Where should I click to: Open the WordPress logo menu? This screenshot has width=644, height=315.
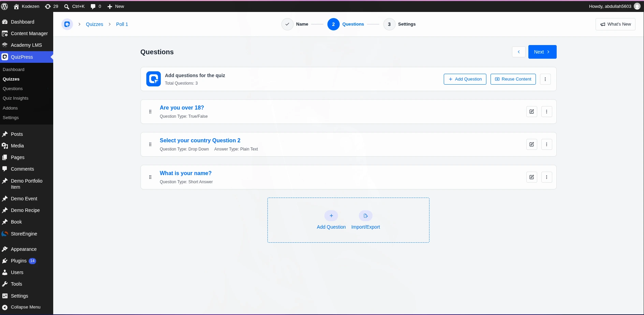[5, 6]
